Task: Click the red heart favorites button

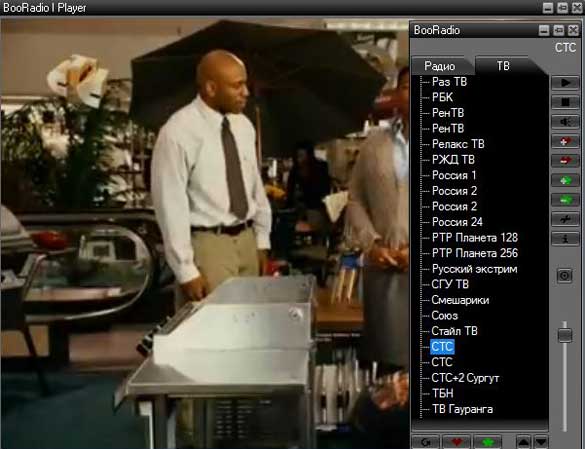Action: click(x=456, y=442)
